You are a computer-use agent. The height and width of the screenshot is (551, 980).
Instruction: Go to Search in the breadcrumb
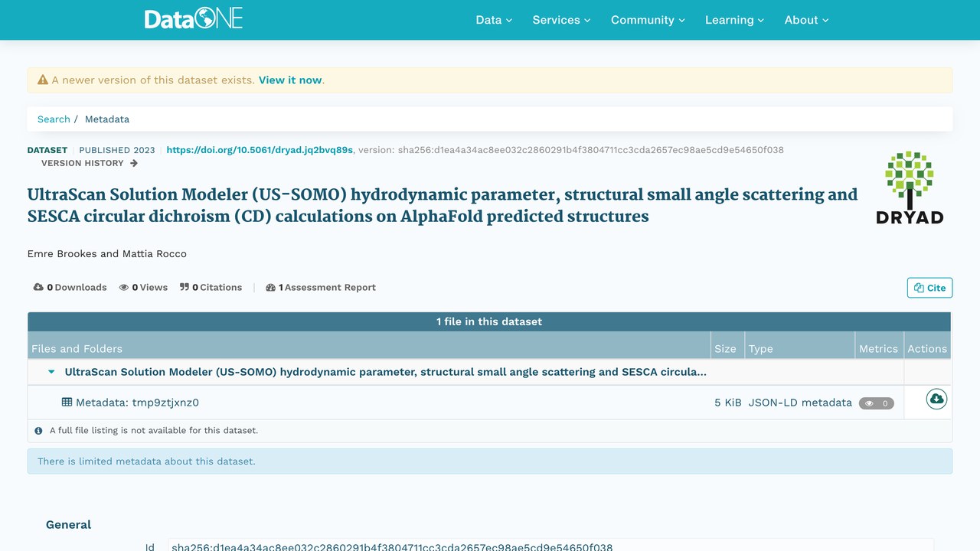point(54,119)
